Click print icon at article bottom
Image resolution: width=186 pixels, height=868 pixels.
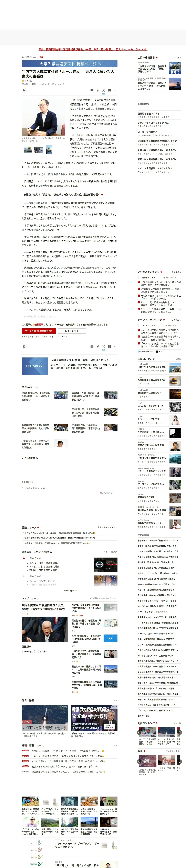24,346
